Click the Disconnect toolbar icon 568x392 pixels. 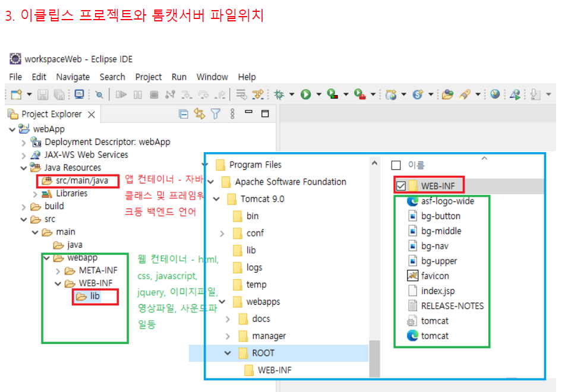click(x=170, y=94)
